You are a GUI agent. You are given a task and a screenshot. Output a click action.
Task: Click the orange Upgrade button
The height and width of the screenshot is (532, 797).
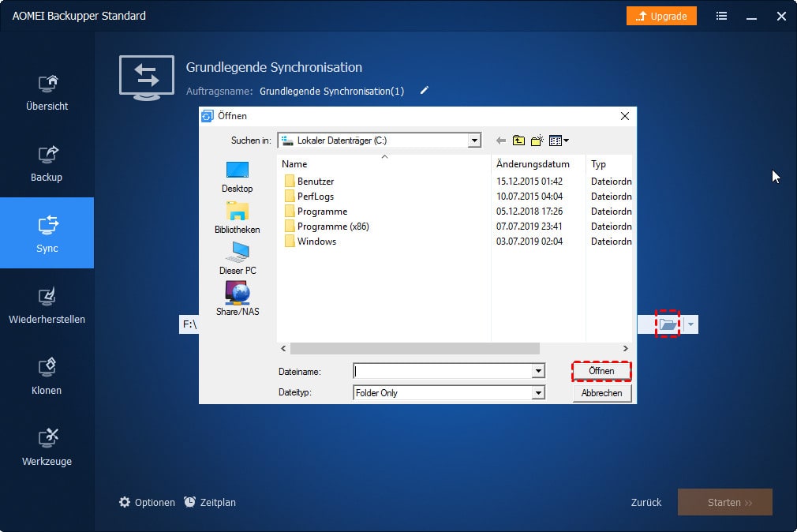(x=662, y=16)
